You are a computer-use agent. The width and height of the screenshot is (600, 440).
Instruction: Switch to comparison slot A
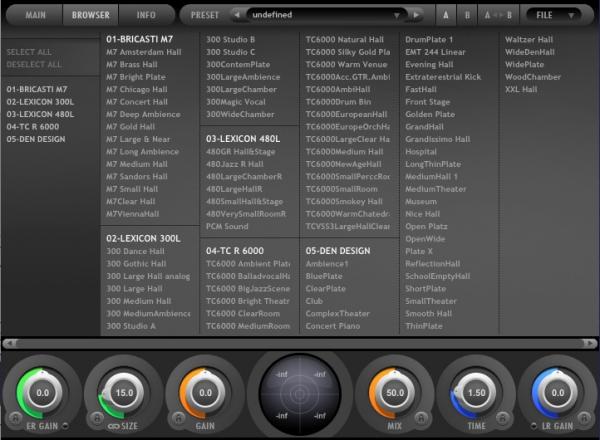tap(447, 15)
